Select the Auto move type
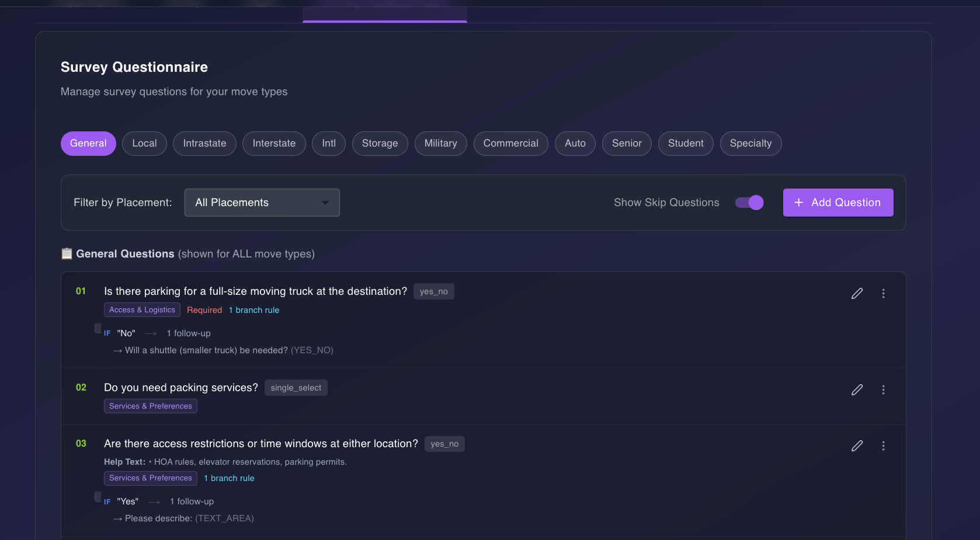This screenshot has width=980, height=540. (575, 144)
